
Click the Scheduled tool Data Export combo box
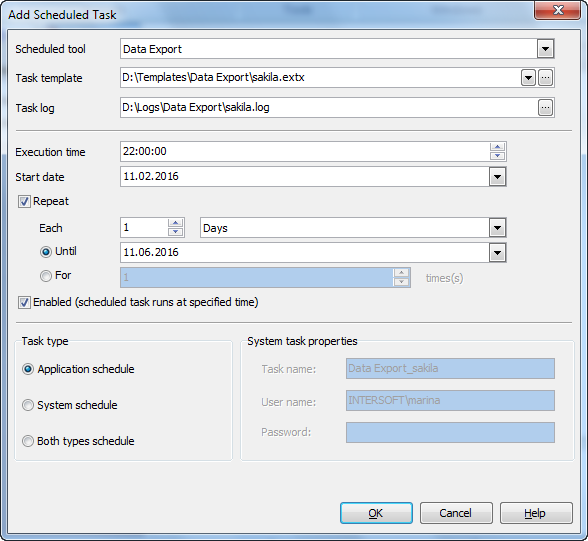[x=337, y=49]
